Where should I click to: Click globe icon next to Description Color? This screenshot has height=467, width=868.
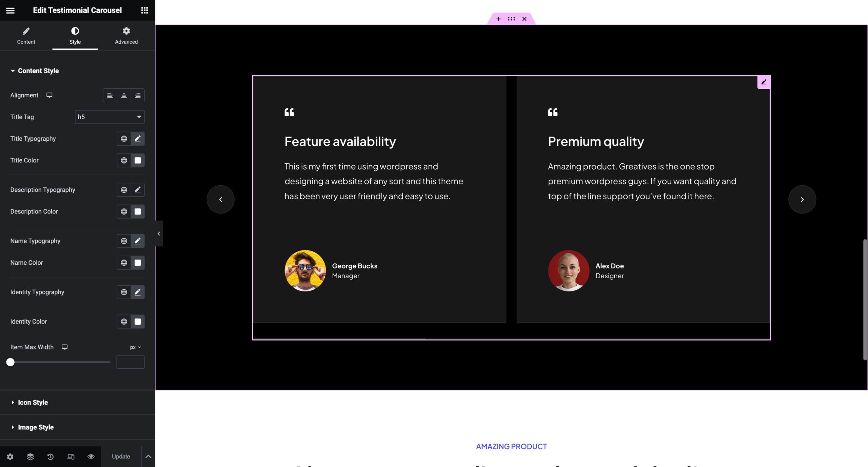pyautogui.click(x=124, y=211)
